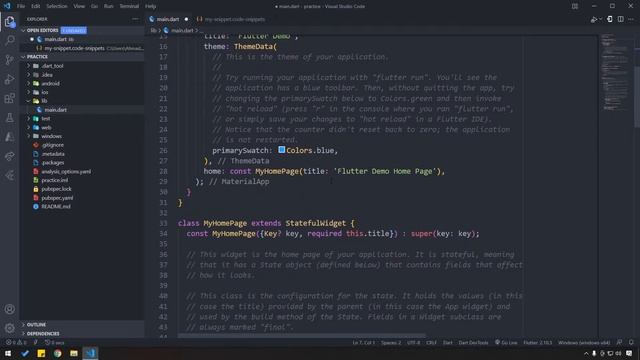Click the horizontal scrollbar under the code
Viewport: 640px width, 360px height.
pyautogui.click(x=302, y=336)
